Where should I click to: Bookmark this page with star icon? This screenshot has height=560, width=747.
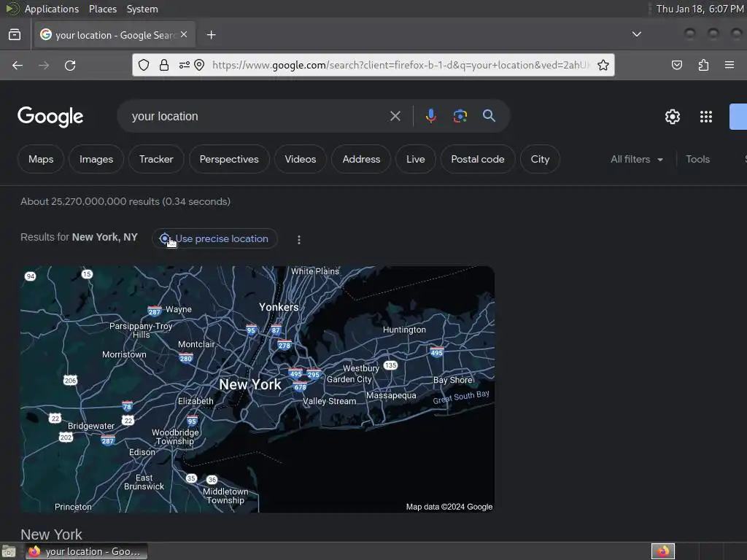coord(603,65)
